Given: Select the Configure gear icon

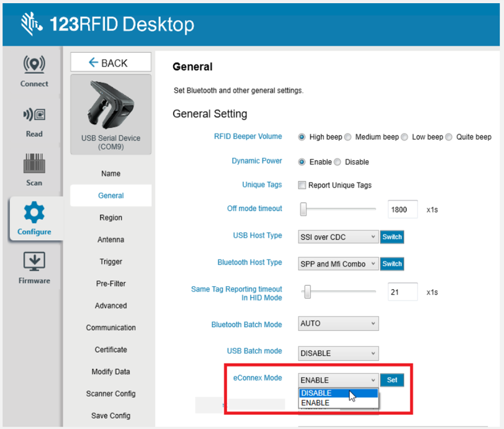Looking at the screenshot, I should tap(34, 212).
